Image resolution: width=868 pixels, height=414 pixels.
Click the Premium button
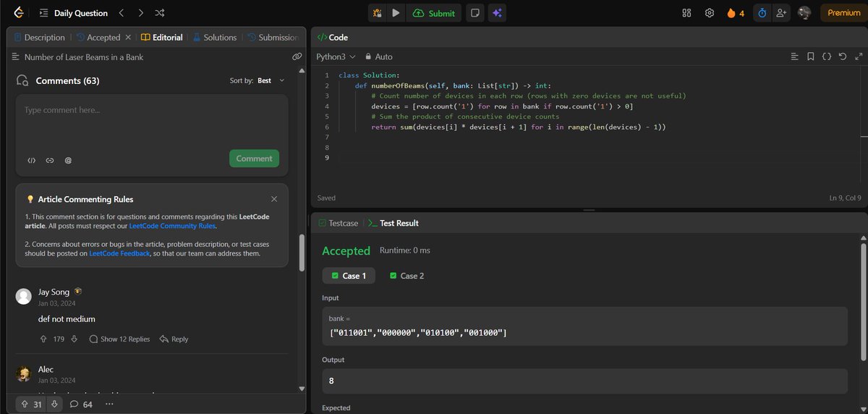point(843,13)
